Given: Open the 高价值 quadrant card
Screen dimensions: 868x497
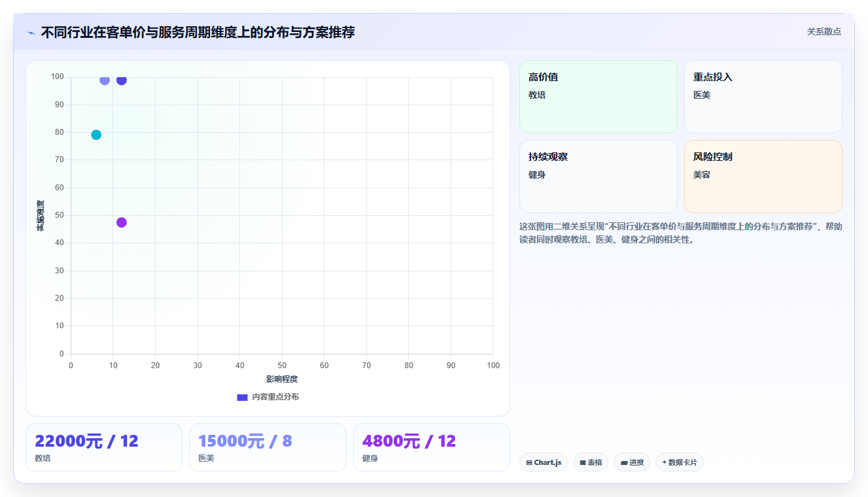Looking at the screenshot, I should tap(598, 97).
